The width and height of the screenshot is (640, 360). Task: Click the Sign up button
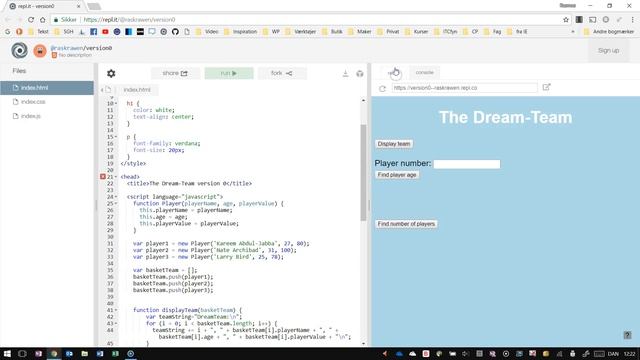click(x=608, y=51)
